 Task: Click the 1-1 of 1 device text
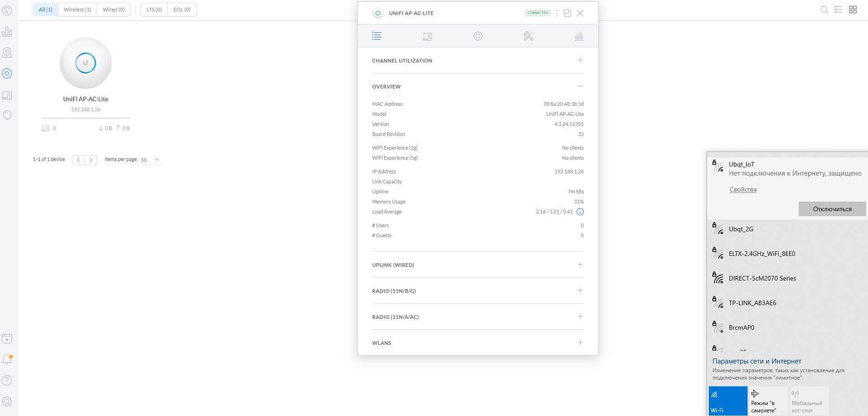click(x=49, y=159)
